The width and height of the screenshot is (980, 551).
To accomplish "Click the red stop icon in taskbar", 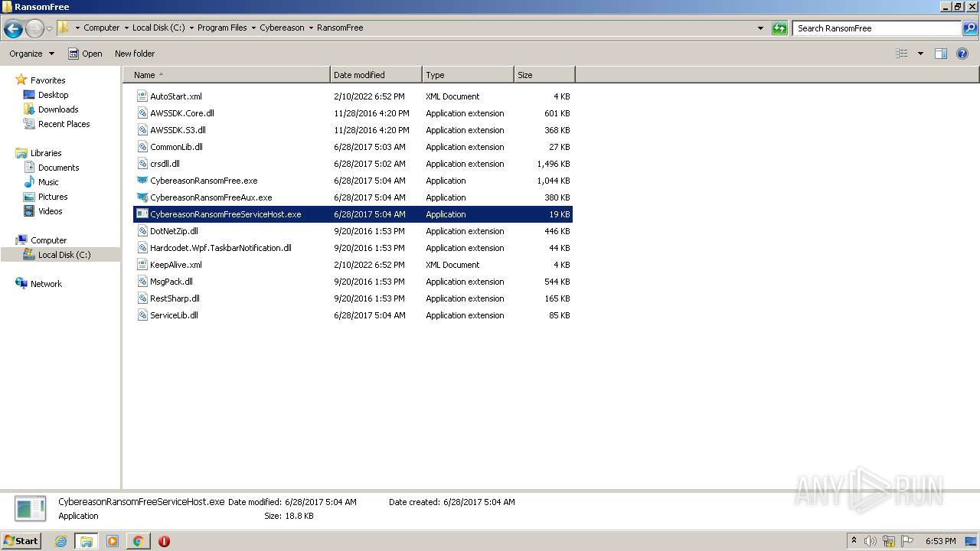I will tap(164, 541).
